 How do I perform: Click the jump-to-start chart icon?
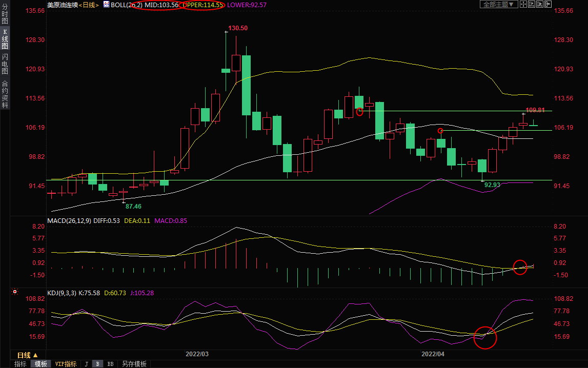pos(532,4)
